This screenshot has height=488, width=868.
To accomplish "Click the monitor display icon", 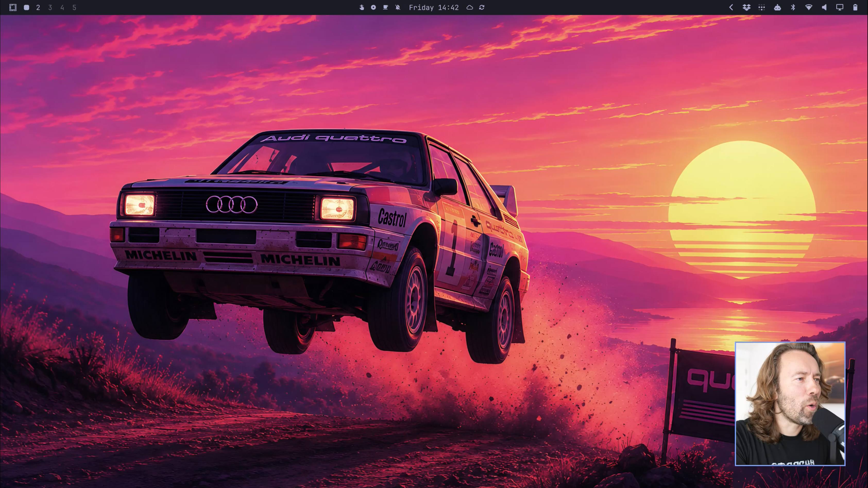I will [840, 7].
